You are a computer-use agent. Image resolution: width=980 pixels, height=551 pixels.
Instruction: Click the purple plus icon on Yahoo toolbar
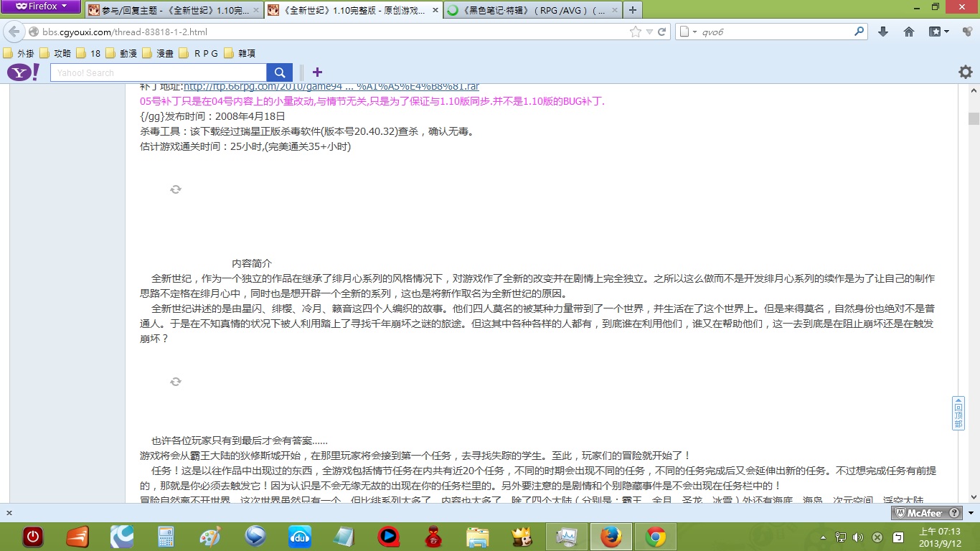(x=317, y=72)
